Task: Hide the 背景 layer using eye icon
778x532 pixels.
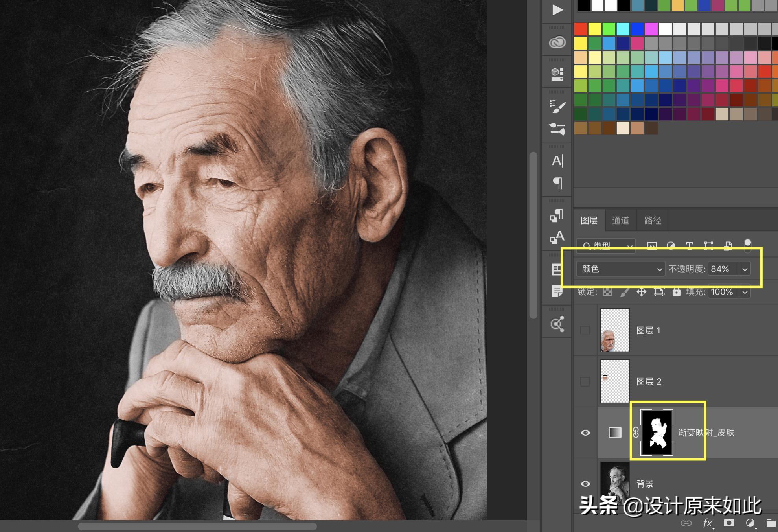Action: tap(585, 484)
